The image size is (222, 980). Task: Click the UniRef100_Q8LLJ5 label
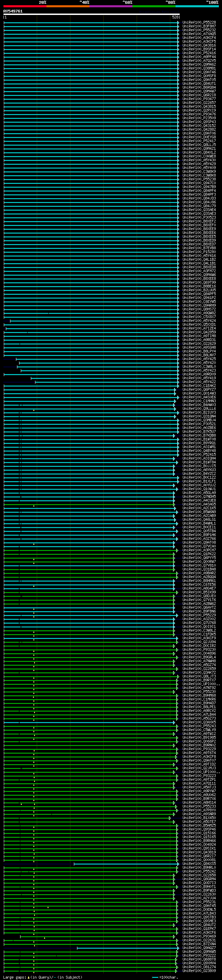click(x=199, y=145)
